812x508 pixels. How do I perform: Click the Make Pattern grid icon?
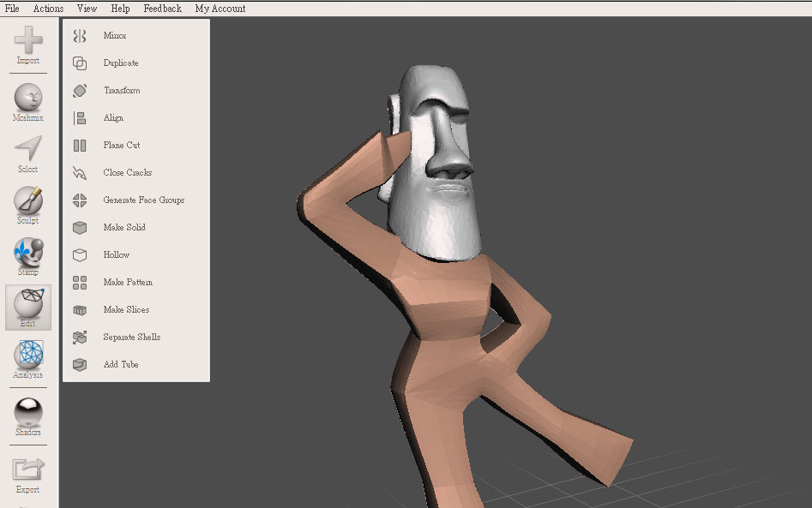(80, 283)
